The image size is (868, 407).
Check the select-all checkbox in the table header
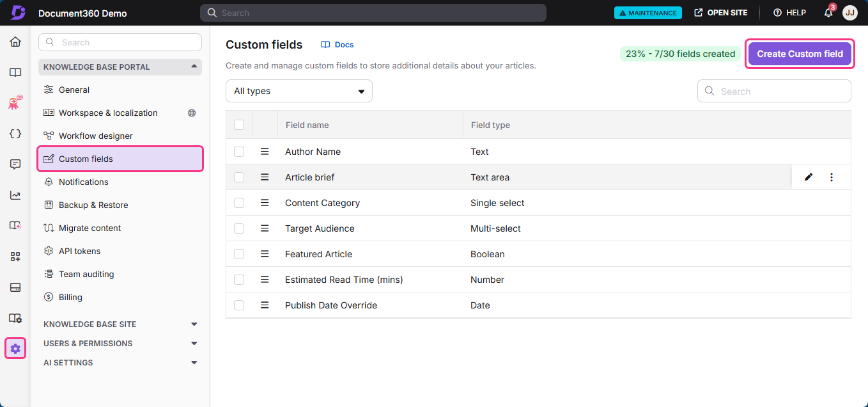pyautogui.click(x=239, y=125)
